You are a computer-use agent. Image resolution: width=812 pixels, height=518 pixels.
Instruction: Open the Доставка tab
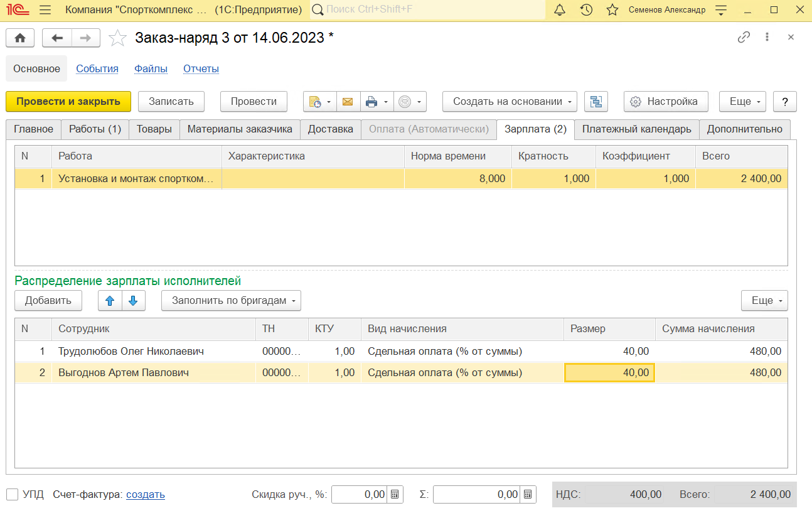(x=331, y=129)
